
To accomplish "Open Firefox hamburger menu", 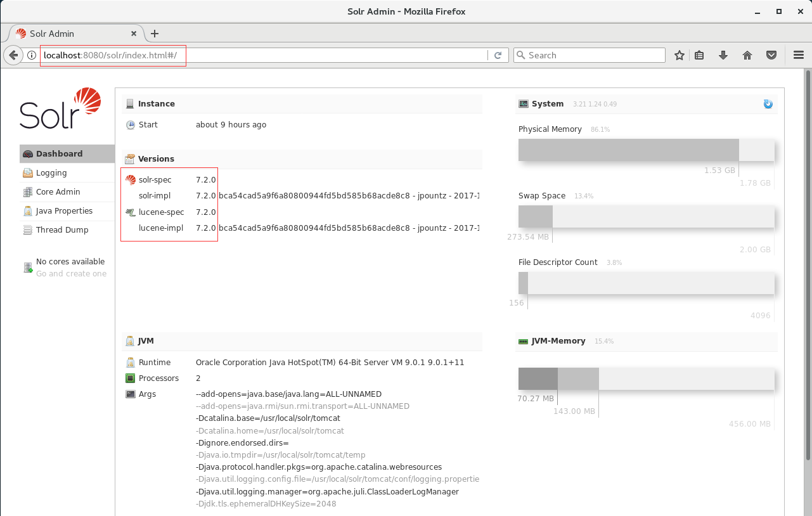I will point(799,55).
